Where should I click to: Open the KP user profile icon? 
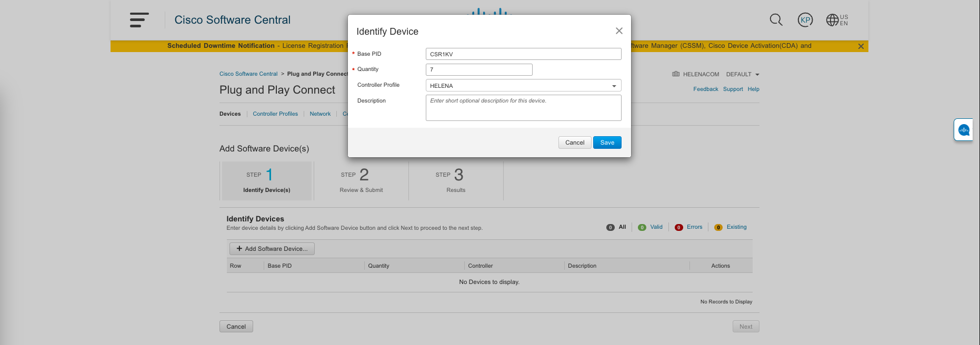[x=805, y=20]
